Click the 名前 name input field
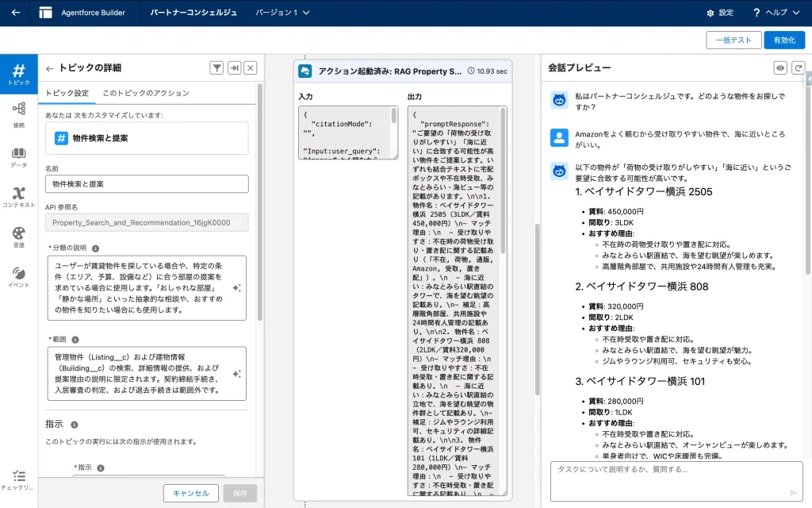The width and height of the screenshot is (812, 508). click(x=147, y=184)
